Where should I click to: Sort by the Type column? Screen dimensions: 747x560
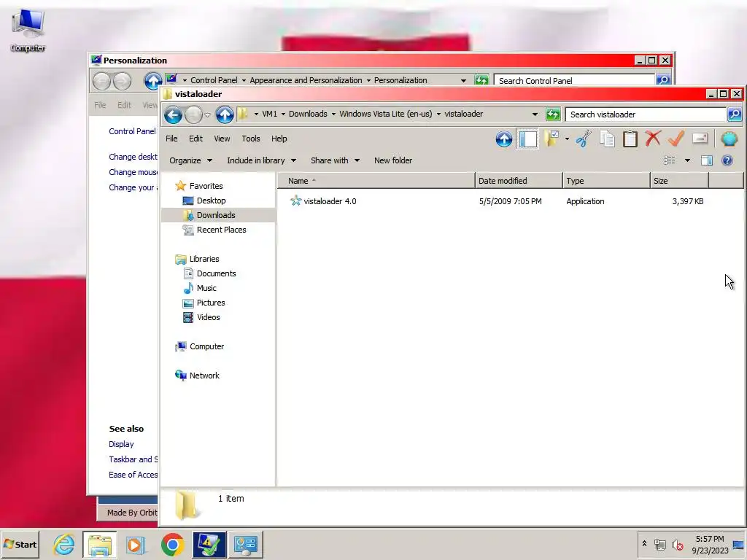pos(606,181)
